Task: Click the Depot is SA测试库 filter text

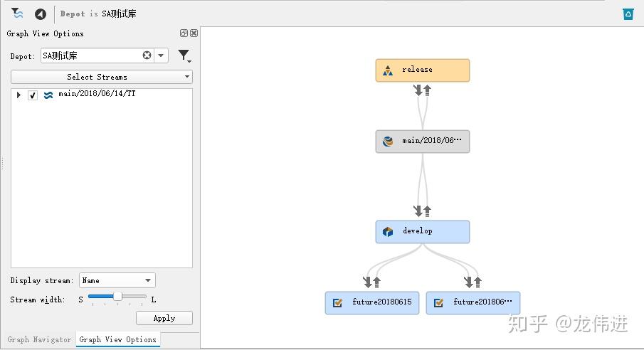Action: click(98, 14)
